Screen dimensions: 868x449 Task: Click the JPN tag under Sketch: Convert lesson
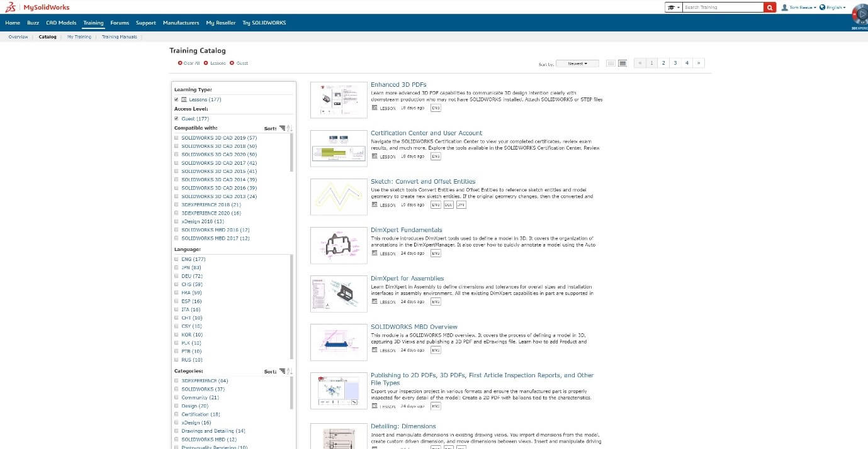[x=461, y=205]
